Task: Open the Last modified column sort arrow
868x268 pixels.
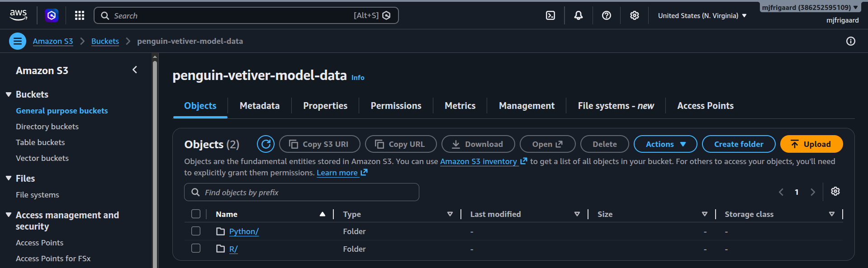Action: [x=577, y=214]
